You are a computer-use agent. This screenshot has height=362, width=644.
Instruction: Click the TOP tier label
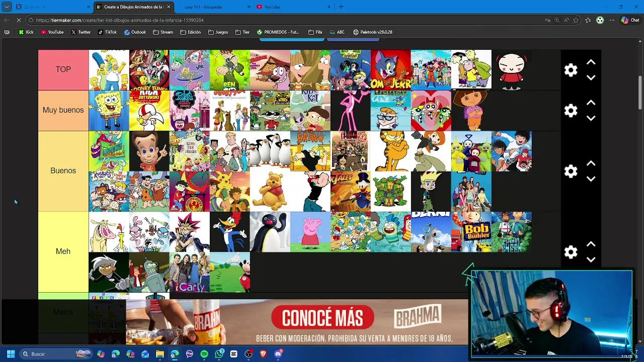(x=63, y=69)
